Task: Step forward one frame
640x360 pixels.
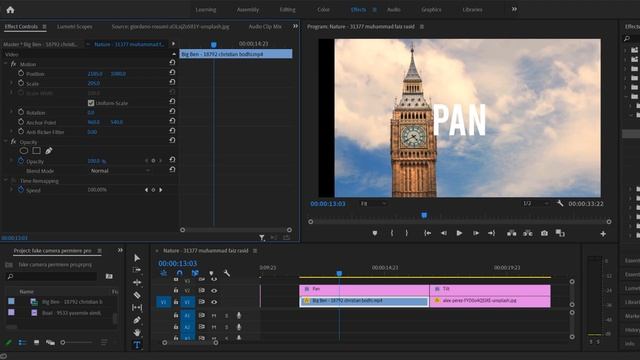Action: pos(476,233)
